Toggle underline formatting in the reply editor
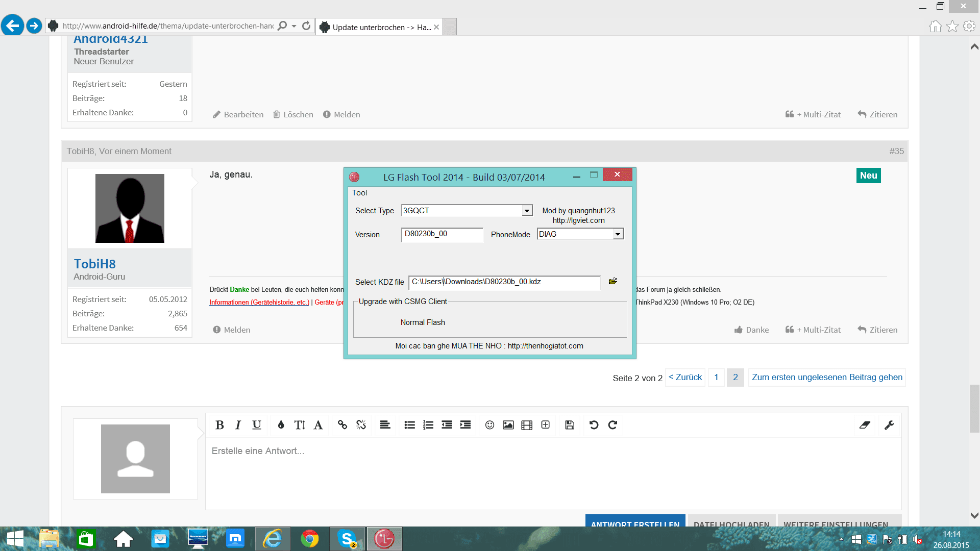The height and width of the screenshot is (551, 980). coord(257,425)
